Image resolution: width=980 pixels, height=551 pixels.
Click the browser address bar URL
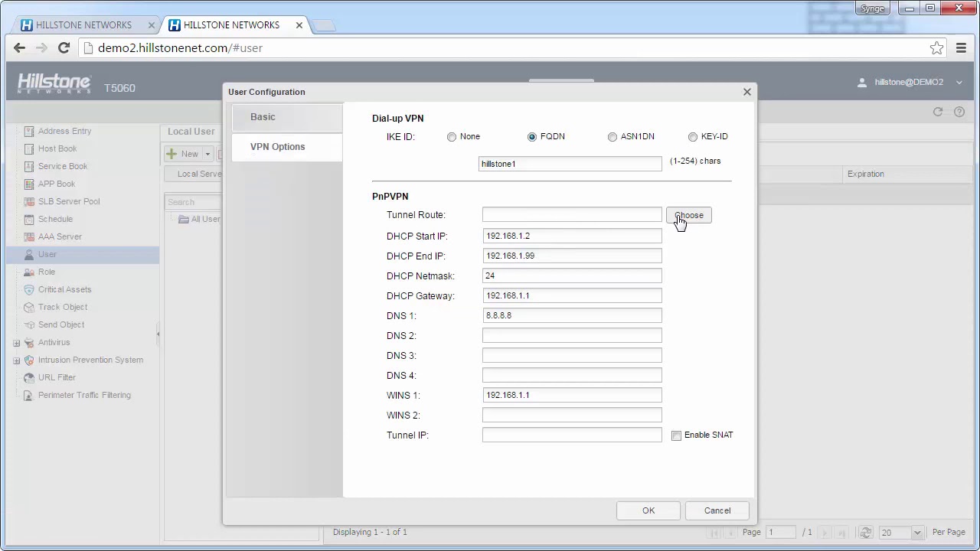tap(180, 47)
